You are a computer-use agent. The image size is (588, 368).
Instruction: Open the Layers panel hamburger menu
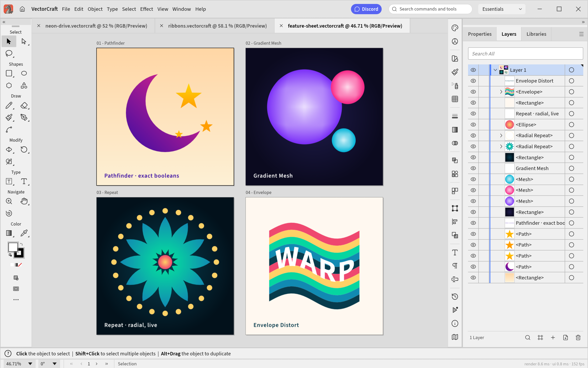point(581,34)
